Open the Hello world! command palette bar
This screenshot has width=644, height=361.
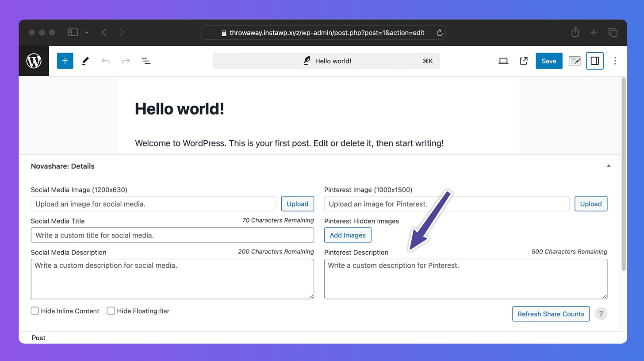point(326,61)
